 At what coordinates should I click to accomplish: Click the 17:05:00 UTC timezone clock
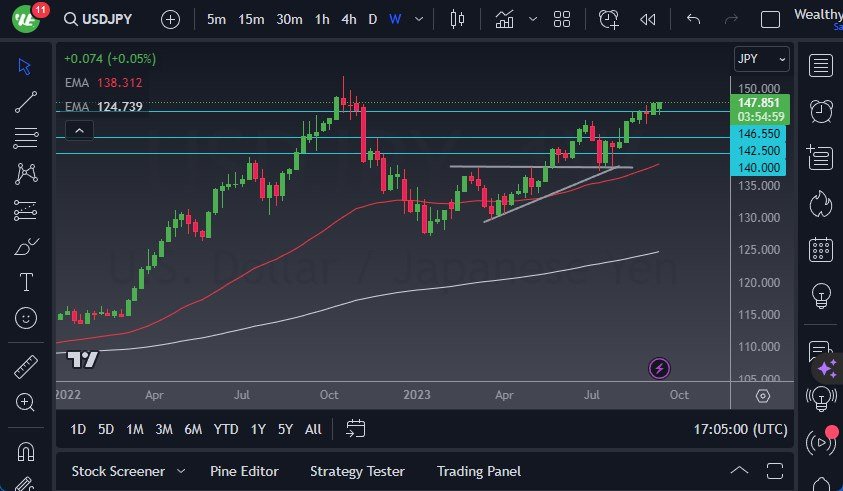pyautogui.click(x=739, y=429)
